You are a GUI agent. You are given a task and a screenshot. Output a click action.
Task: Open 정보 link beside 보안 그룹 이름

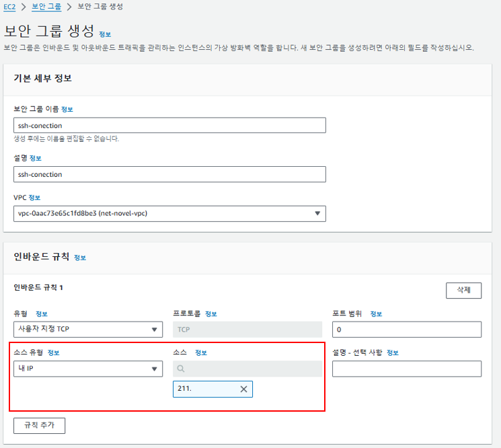(x=67, y=109)
